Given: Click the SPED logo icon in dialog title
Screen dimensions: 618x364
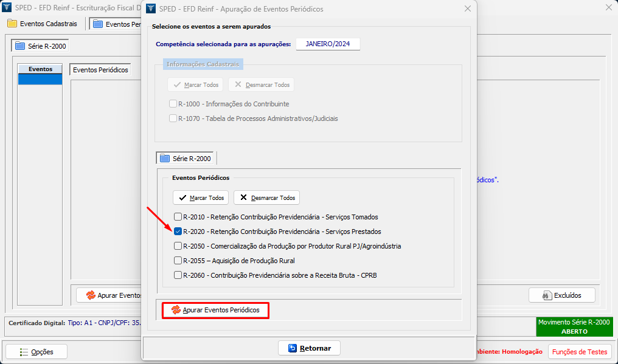Looking at the screenshot, I should pos(150,9).
